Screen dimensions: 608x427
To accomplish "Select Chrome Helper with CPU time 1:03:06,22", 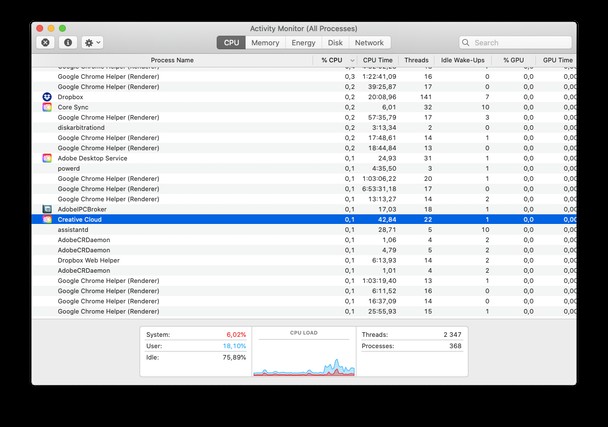I will [304, 178].
